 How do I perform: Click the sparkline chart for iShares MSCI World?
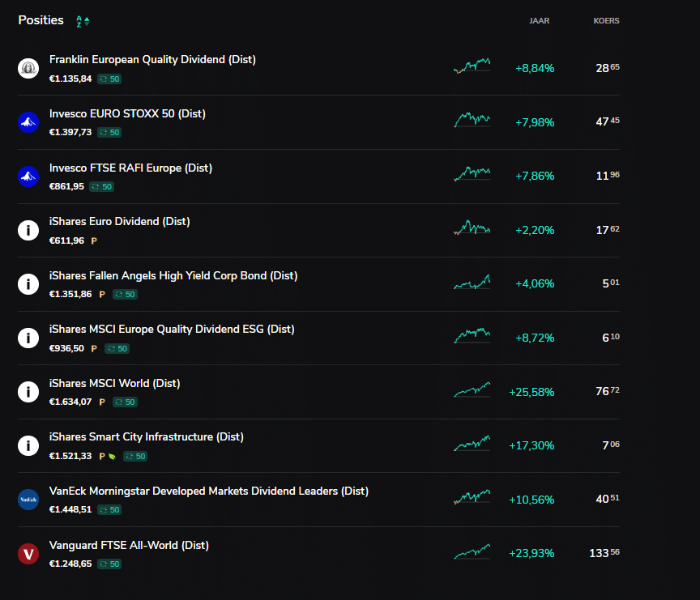click(472, 389)
